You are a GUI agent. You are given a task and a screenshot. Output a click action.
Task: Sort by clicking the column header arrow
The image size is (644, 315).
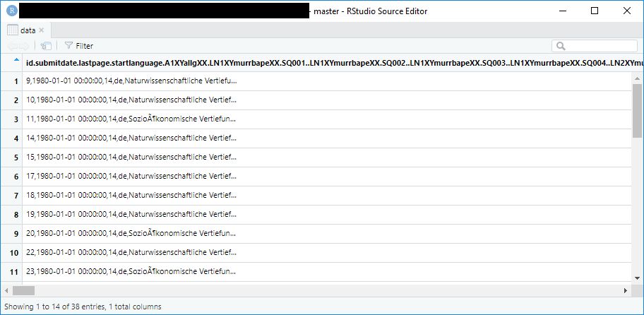click(16, 61)
